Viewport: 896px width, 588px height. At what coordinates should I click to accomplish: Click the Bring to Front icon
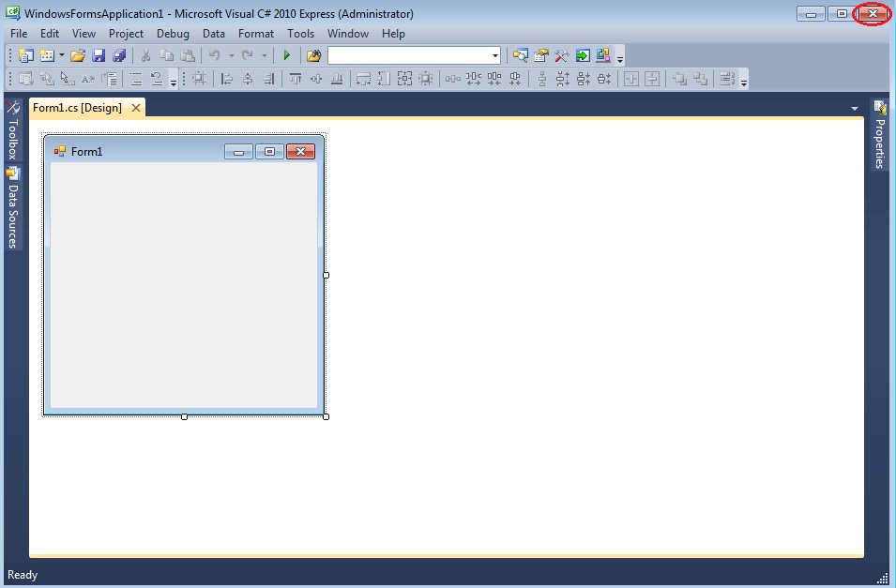679,78
